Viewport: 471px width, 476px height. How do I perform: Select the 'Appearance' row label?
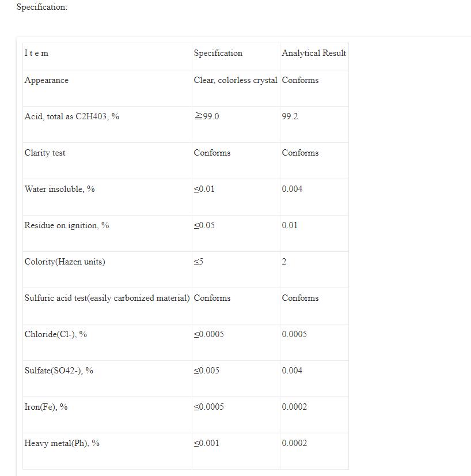click(46, 81)
